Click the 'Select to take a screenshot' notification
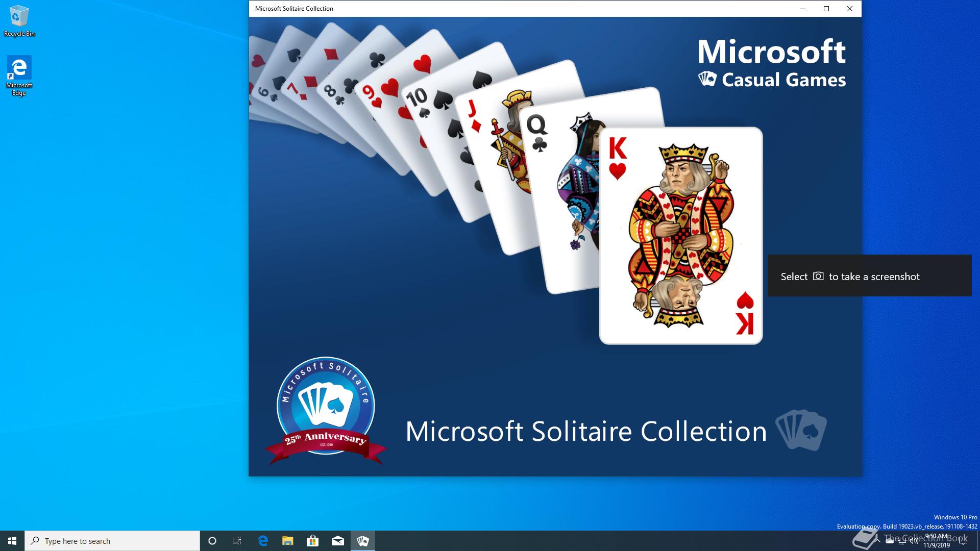The width and height of the screenshot is (980, 551). (870, 275)
